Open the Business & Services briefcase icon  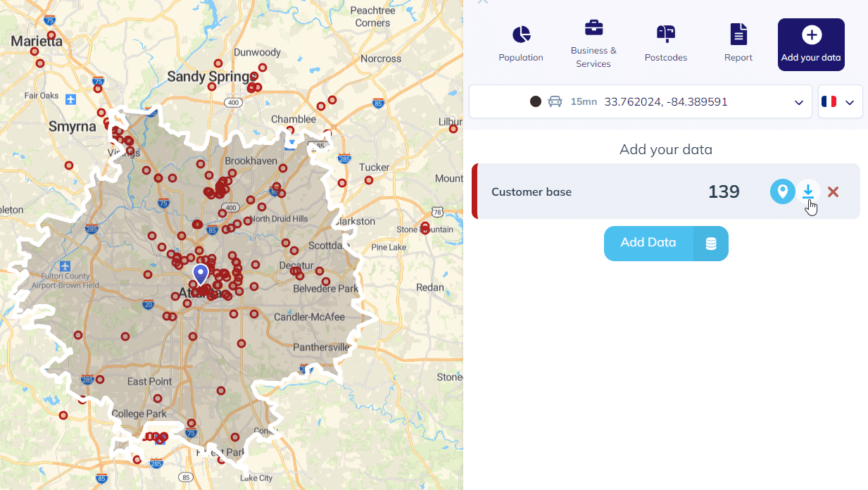[x=593, y=27]
